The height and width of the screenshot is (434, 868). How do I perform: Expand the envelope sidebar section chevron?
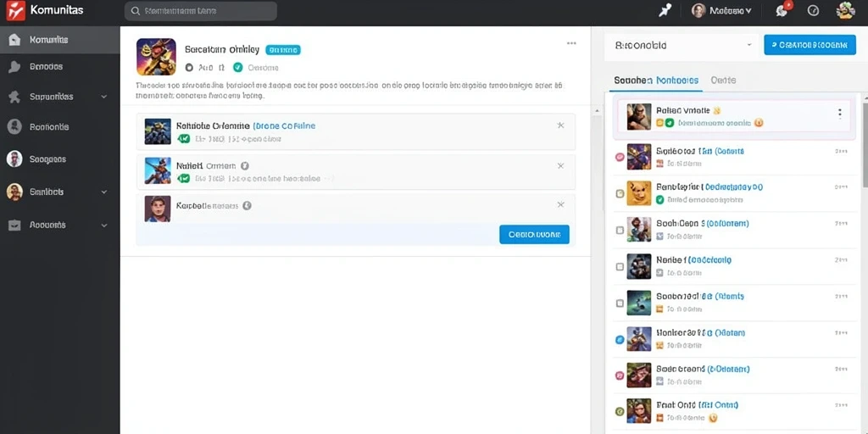coord(104,225)
